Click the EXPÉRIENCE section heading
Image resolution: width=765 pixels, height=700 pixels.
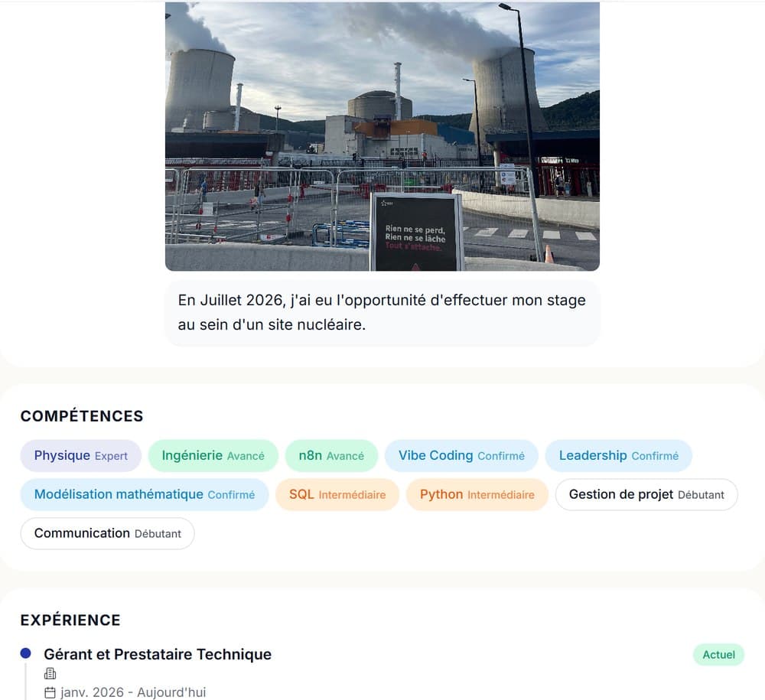point(70,620)
